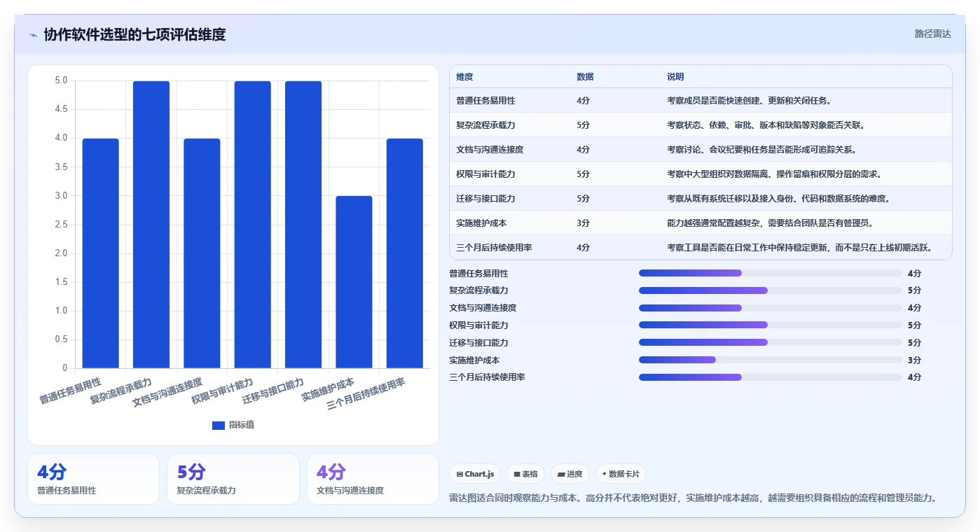This screenshot has width=980, height=532.
Task: Click the 复杂流程承载力 progress bar
Action: click(771, 290)
